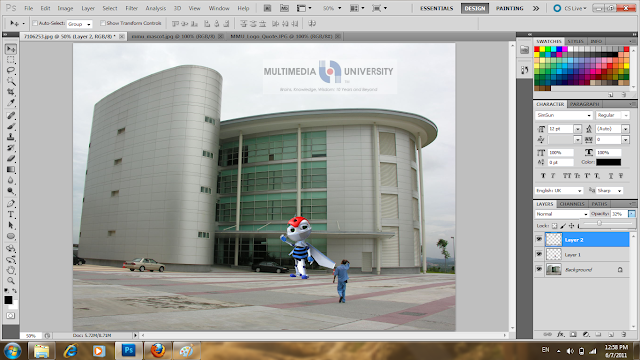The height and width of the screenshot is (360, 640).
Task: Select the Clone Stamp tool
Action: click(x=11, y=137)
